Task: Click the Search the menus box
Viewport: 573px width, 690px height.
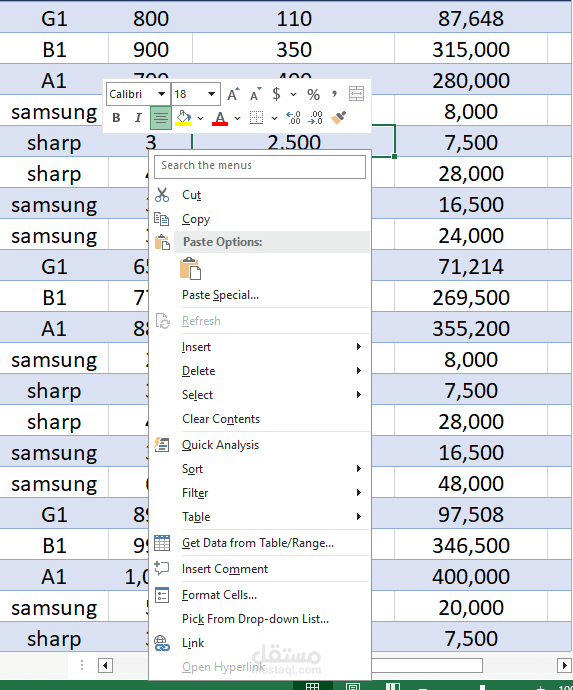Action: [260, 166]
